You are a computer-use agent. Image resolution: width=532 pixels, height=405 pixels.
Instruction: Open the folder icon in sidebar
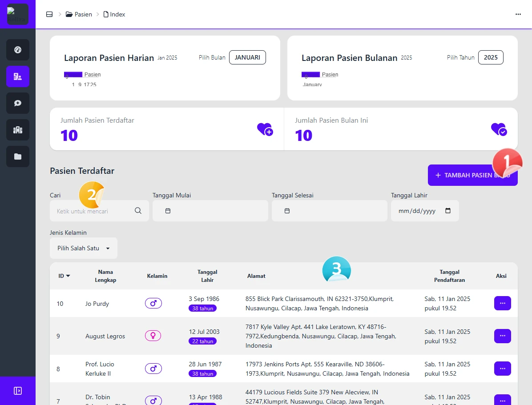pos(18,156)
